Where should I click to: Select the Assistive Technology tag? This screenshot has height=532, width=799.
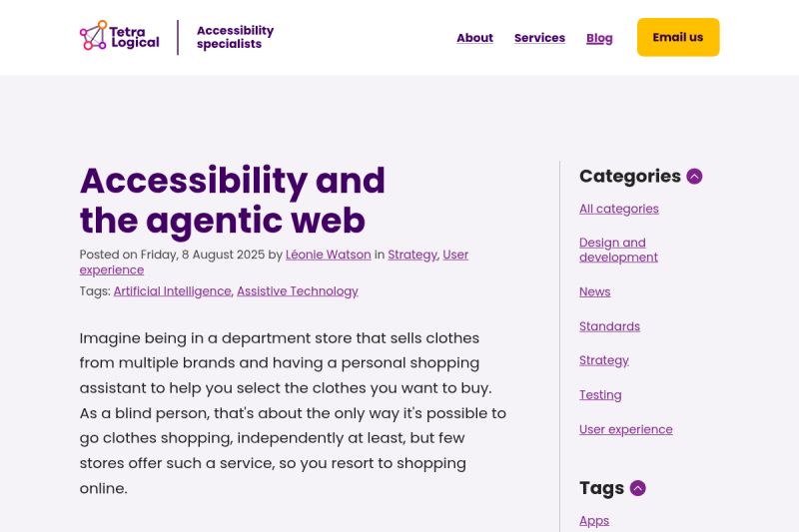click(297, 291)
